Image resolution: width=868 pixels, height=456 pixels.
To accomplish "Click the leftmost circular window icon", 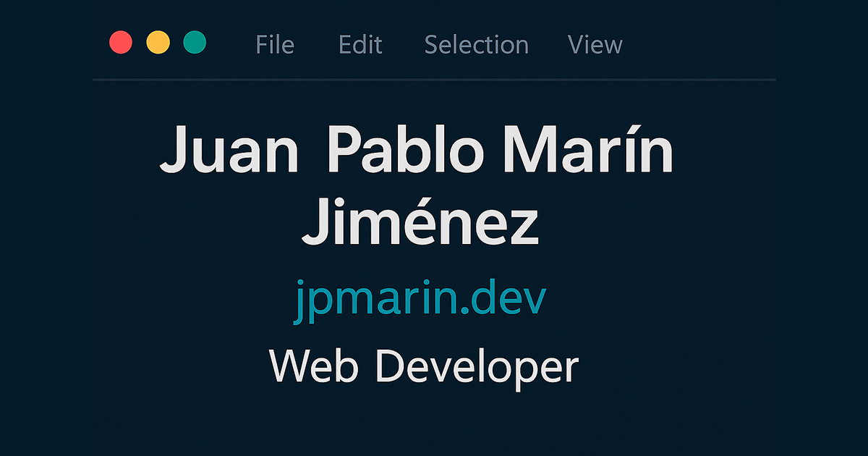I will pos(121,43).
